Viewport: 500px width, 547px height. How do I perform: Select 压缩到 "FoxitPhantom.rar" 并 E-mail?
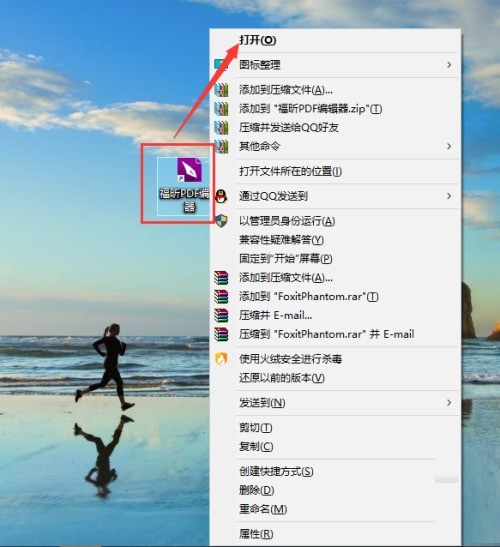[x=327, y=334]
